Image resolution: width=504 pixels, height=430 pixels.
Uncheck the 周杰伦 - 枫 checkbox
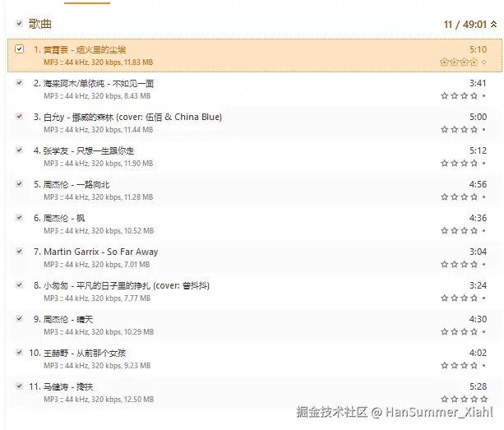[x=20, y=217]
